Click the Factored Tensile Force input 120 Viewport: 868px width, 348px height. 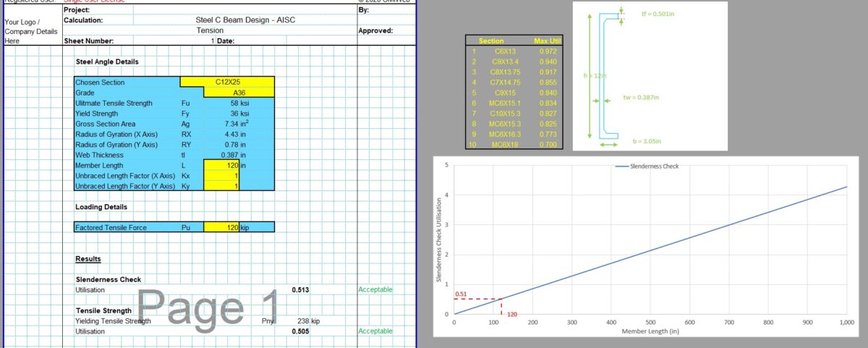point(222,228)
